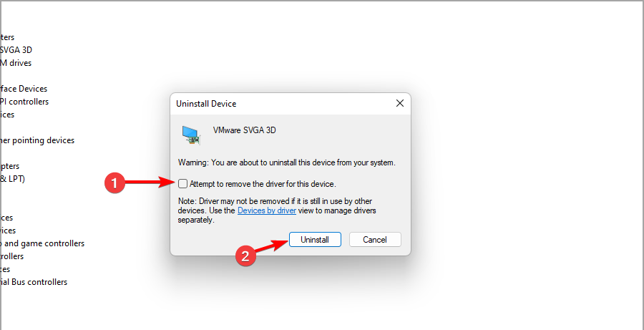The width and height of the screenshot is (644, 330).
Task: Select the 'face Devices' category in tree
Action: click(x=24, y=89)
